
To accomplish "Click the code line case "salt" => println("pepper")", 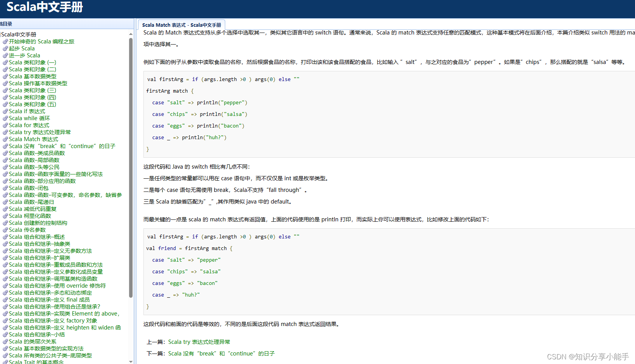I will click(200, 103).
